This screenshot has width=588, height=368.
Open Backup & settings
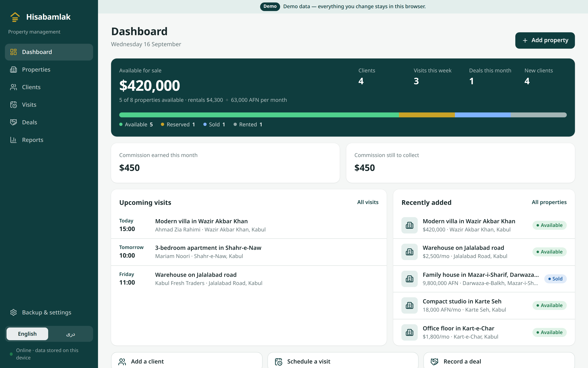(49, 312)
